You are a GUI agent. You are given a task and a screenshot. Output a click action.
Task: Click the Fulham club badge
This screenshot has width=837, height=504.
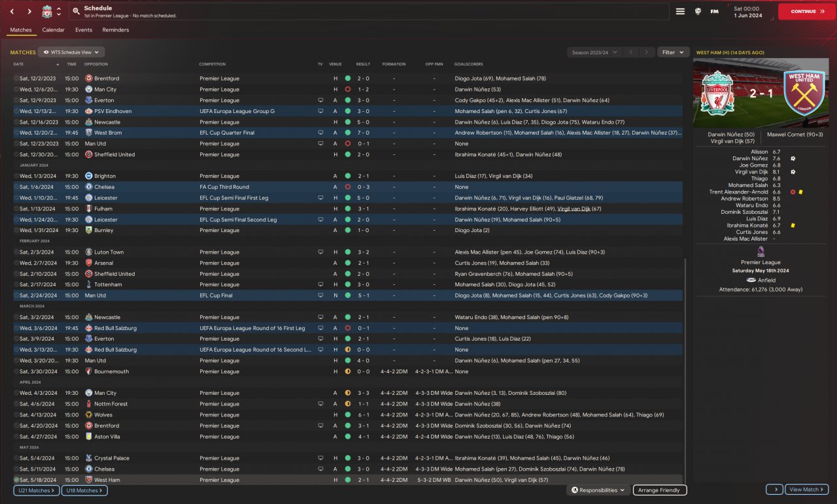pyautogui.click(x=88, y=209)
